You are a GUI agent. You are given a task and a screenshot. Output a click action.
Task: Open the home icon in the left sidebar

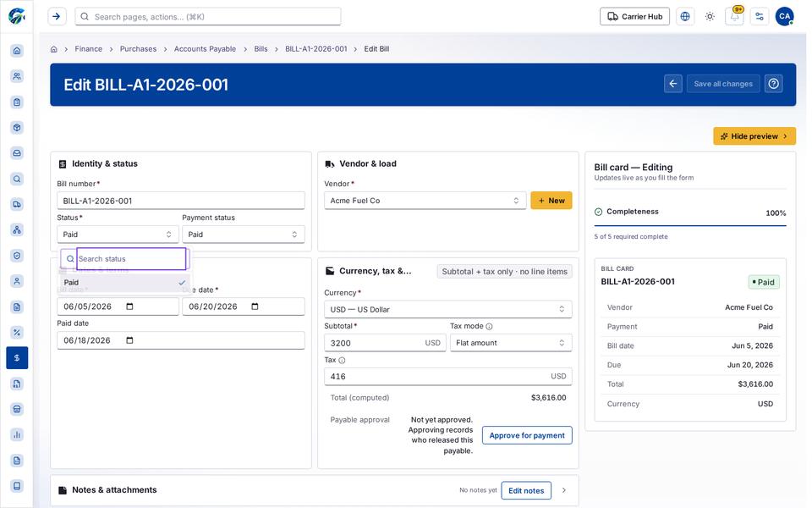pos(17,50)
